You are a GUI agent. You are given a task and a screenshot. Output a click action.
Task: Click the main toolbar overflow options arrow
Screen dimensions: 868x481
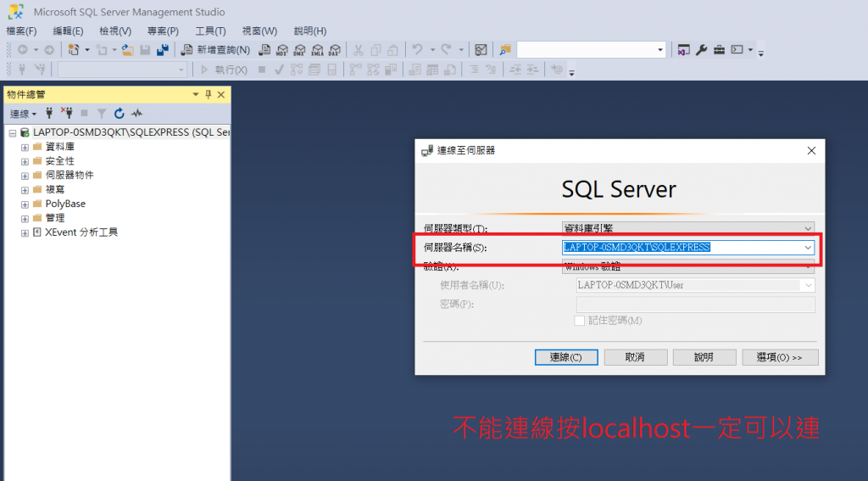tap(761, 53)
